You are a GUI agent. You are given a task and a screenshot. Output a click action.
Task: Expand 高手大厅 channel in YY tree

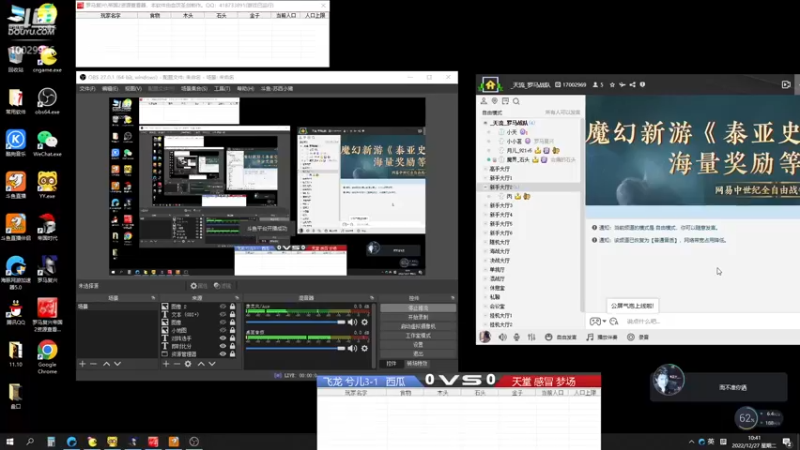tap(485, 169)
